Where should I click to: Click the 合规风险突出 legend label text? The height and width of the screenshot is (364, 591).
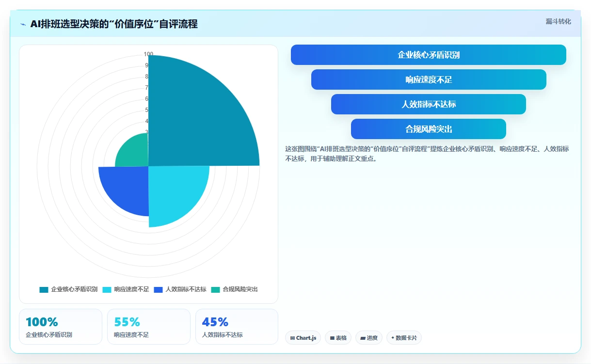pos(240,289)
